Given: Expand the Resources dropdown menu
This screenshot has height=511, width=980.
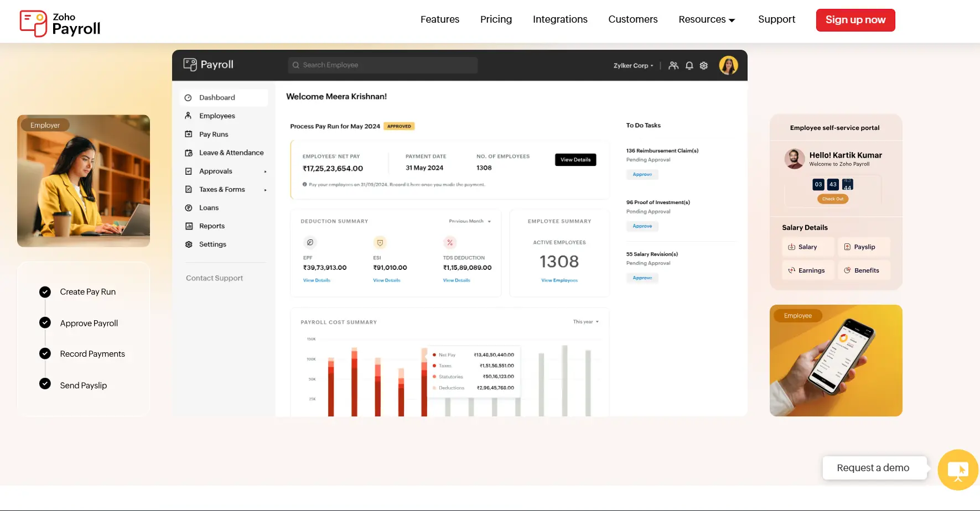Looking at the screenshot, I should pyautogui.click(x=707, y=19).
